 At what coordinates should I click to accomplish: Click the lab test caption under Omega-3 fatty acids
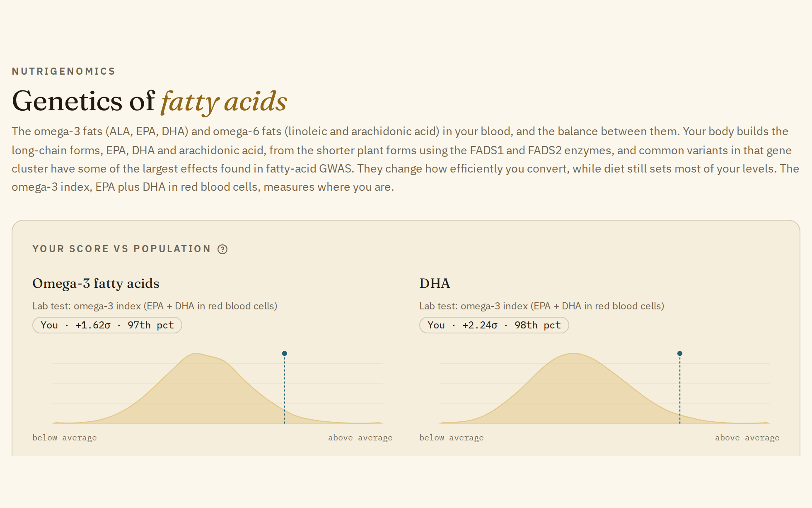click(155, 306)
